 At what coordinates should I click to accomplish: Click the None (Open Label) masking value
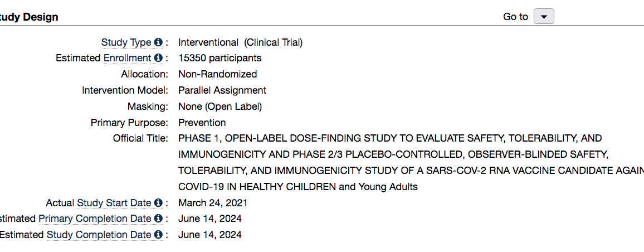(220, 106)
